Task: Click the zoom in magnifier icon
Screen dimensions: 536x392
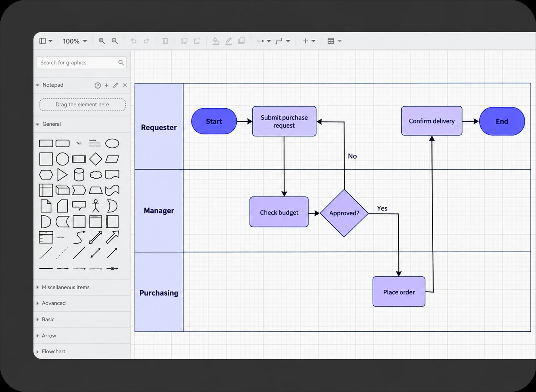Action: pyautogui.click(x=102, y=41)
